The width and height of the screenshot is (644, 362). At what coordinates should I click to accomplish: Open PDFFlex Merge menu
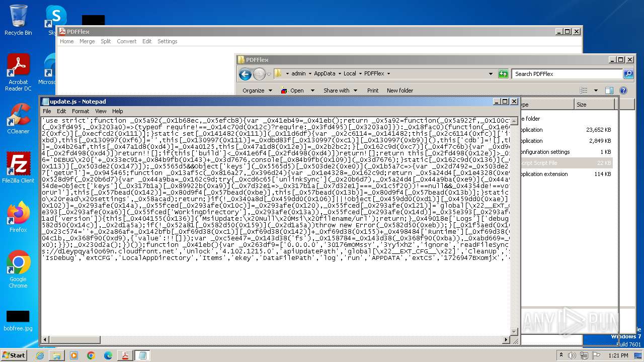87,41
